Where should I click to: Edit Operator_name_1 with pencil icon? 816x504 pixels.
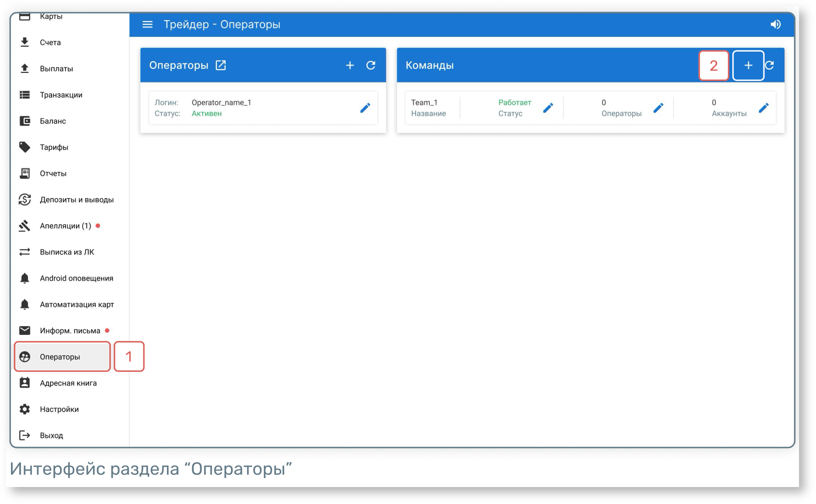point(365,108)
